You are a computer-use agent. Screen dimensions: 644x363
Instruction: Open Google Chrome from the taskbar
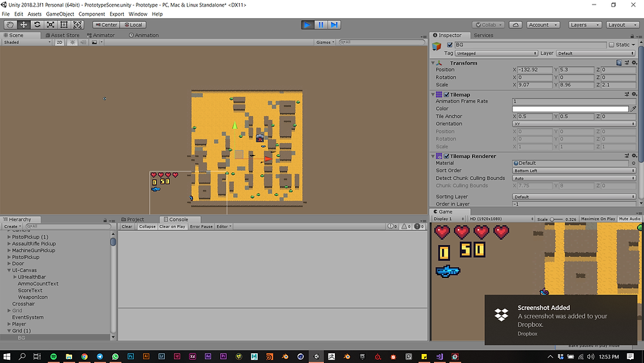84,357
